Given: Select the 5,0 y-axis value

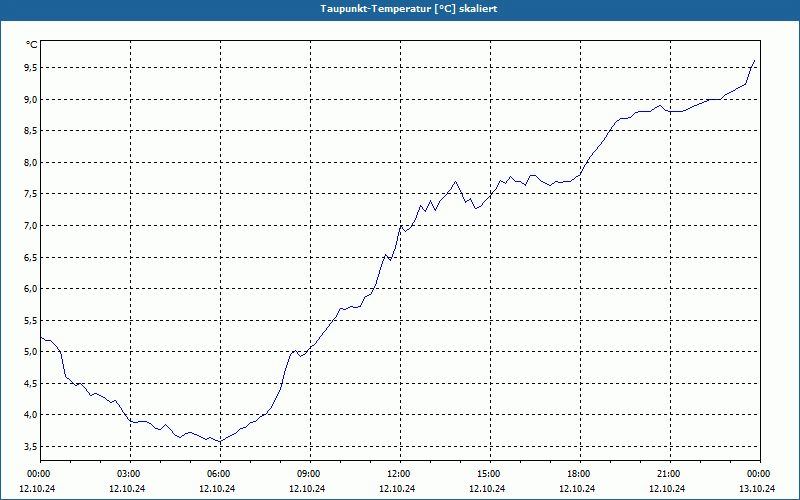Looking at the screenshot, I should tap(31, 352).
